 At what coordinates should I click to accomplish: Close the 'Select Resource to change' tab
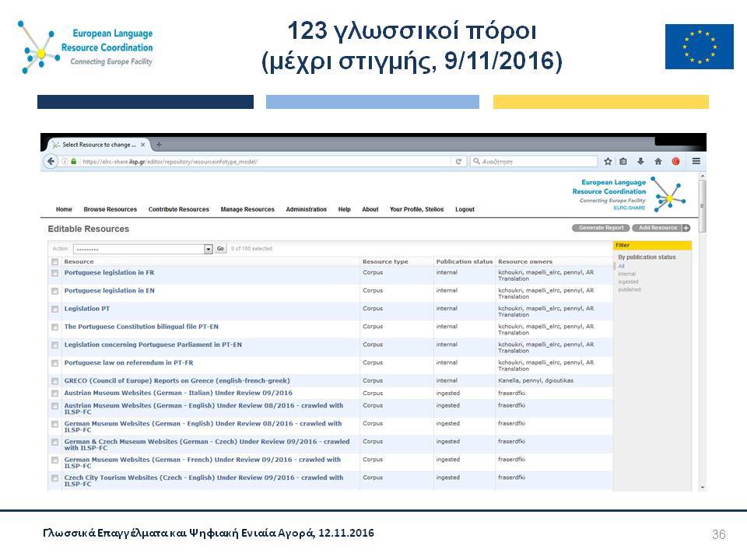tap(142, 145)
